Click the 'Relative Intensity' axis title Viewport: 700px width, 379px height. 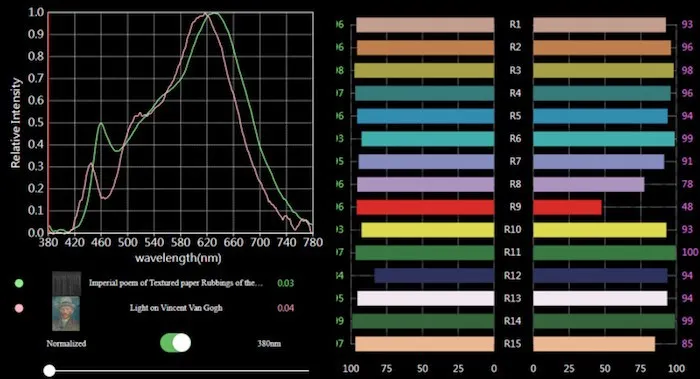point(16,123)
